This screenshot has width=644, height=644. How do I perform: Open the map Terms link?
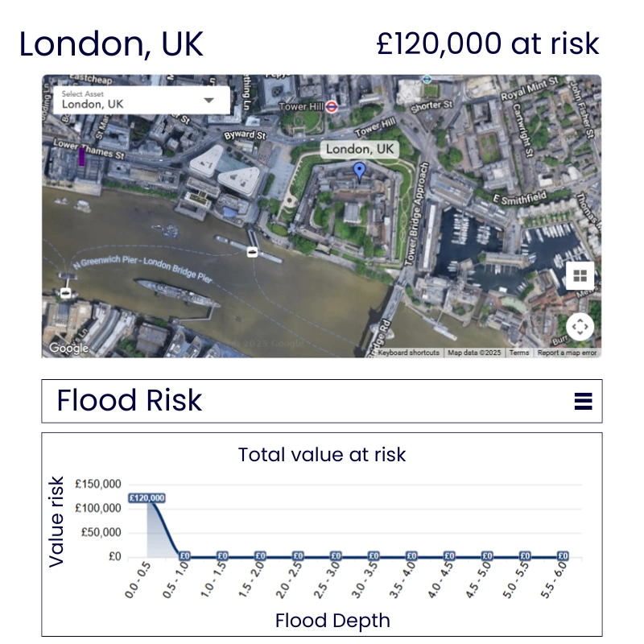pyautogui.click(x=519, y=353)
